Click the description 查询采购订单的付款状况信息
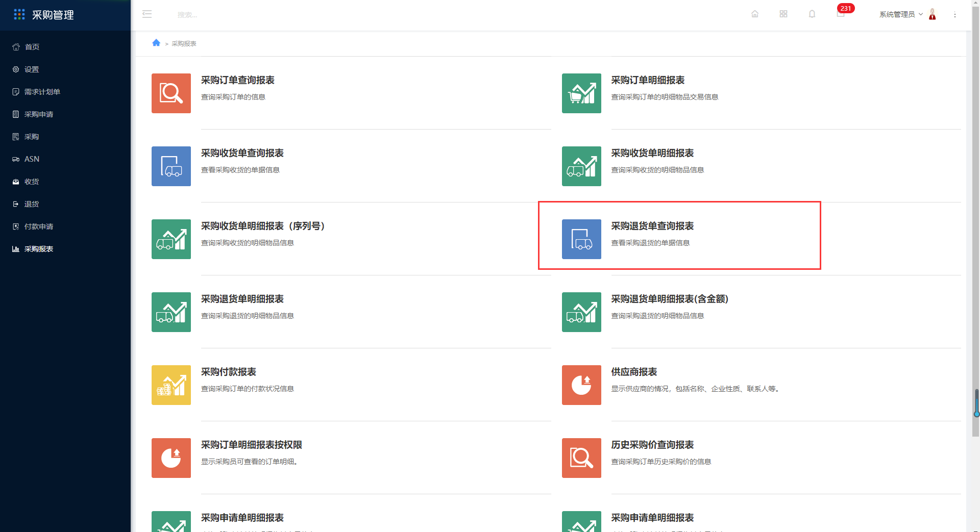Viewport: 980px width, 532px height. point(248,389)
